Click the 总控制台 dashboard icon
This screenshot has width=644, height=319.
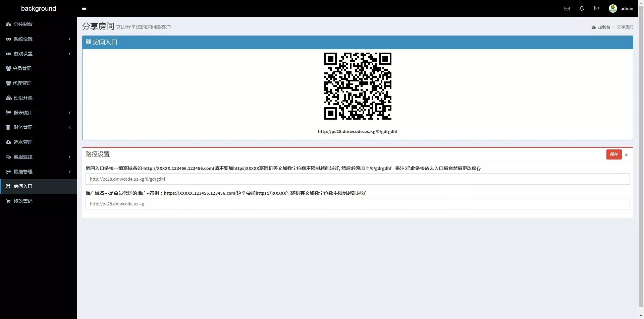coord(8,24)
